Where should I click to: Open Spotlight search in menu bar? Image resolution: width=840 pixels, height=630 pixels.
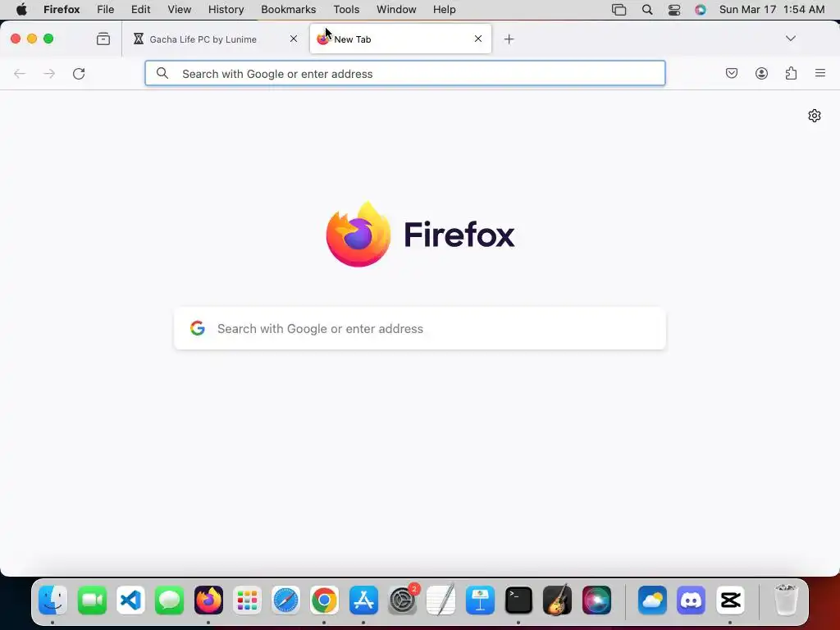click(x=647, y=10)
